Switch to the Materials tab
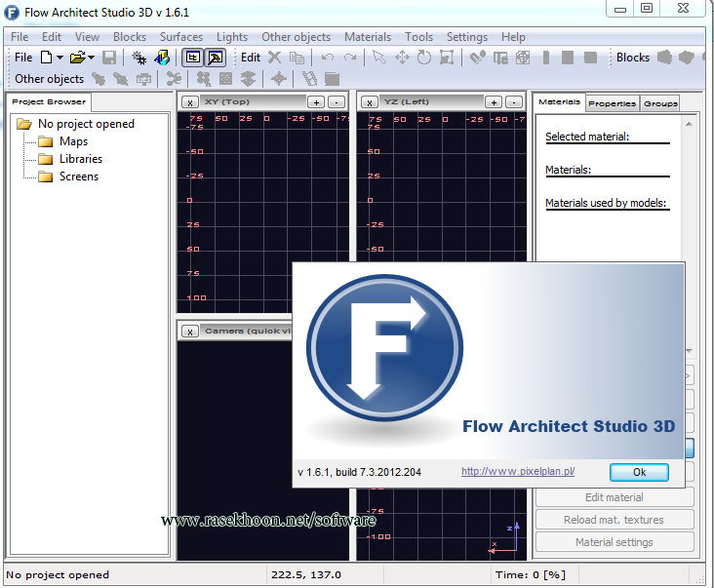This screenshot has width=714, height=588. [559, 102]
